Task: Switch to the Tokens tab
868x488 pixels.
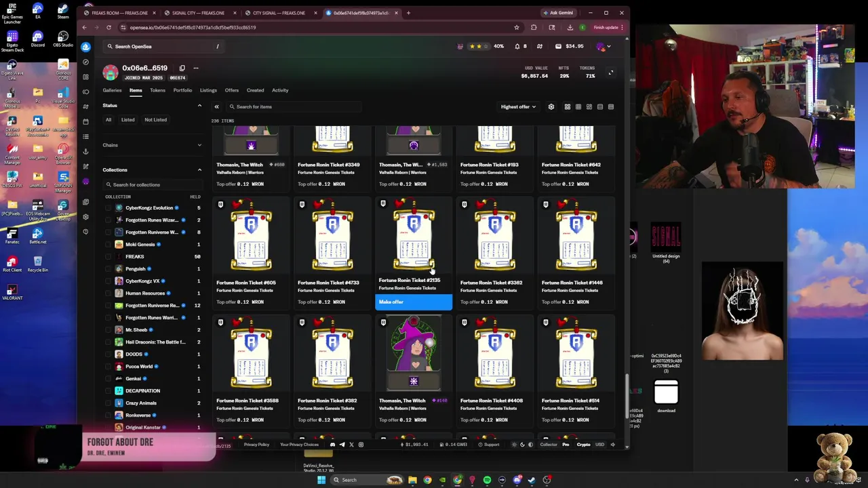Action: [157, 90]
